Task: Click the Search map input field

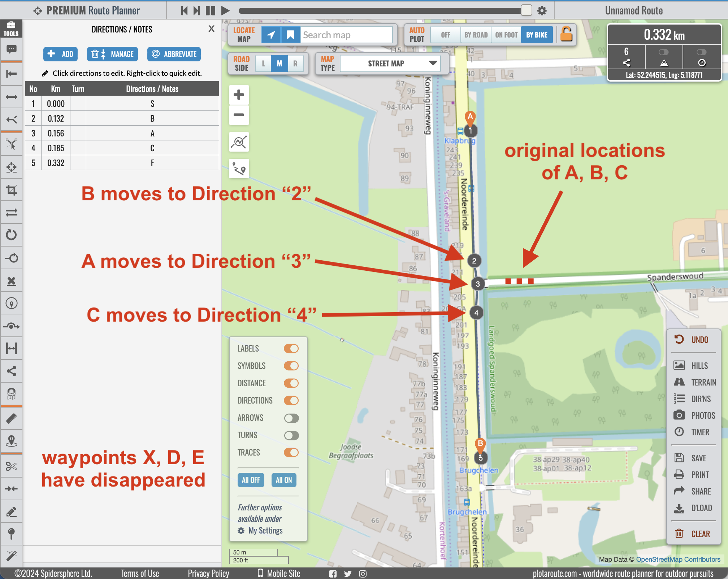Action: tap(347, 35)
